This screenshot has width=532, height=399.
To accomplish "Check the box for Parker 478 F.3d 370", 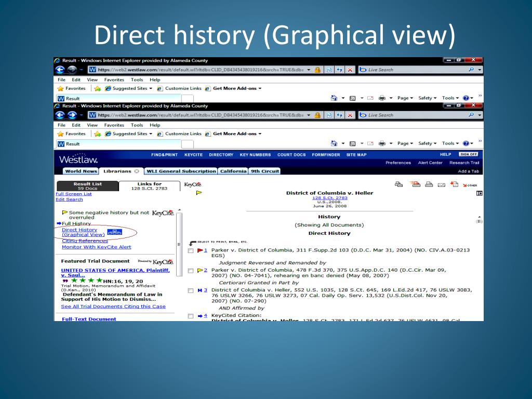I will click(x=191, y=271).
